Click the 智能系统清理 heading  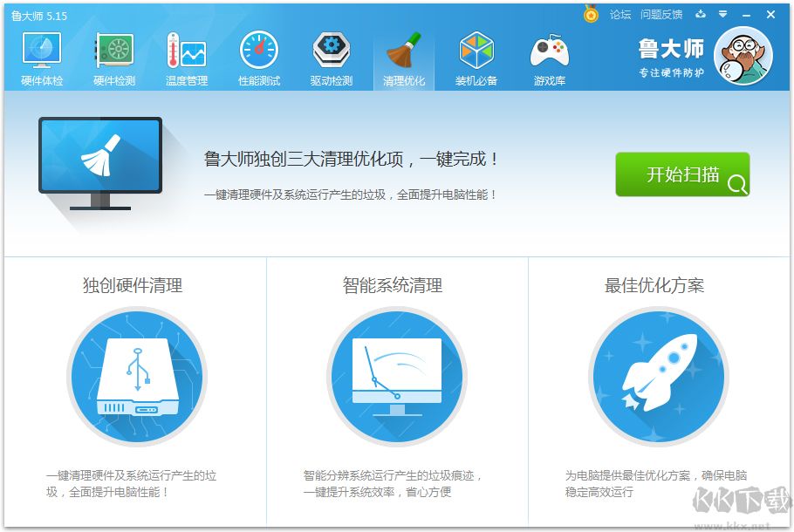393,285
